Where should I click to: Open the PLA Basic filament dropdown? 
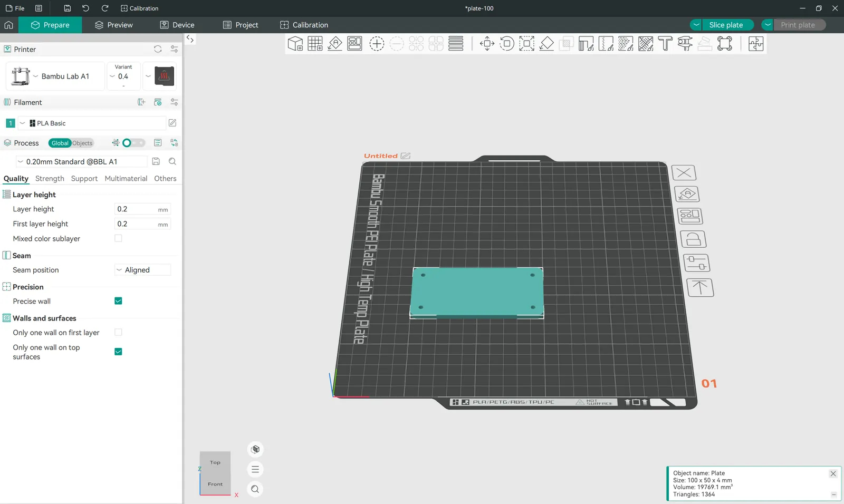click(x=92, y=123)
